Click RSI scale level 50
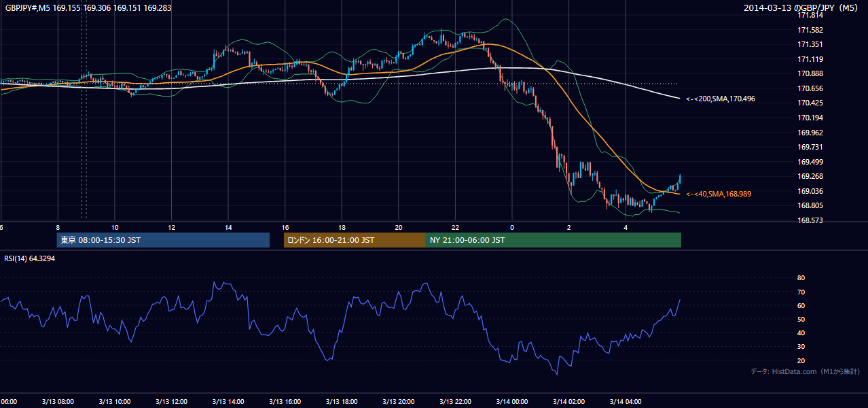 [x=801, y=320]
